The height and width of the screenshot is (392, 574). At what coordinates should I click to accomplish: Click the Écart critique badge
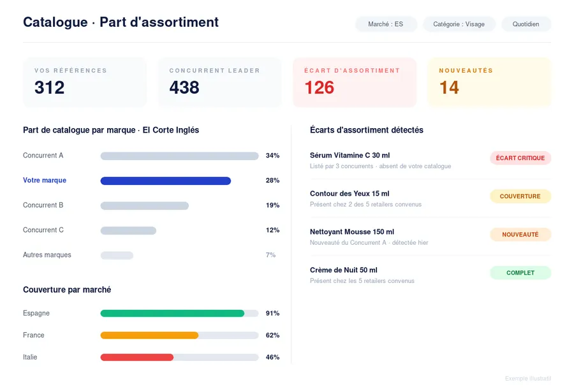coord(520,158)
